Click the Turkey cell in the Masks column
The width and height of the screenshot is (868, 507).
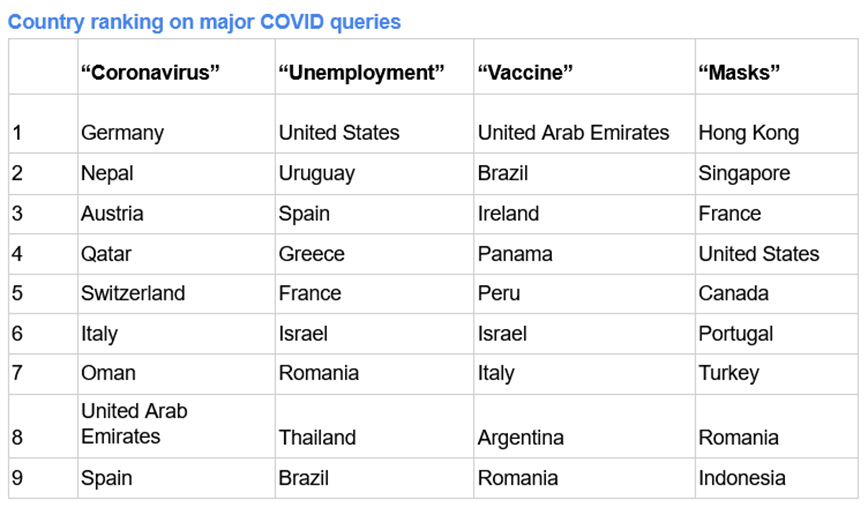(729, 373)
